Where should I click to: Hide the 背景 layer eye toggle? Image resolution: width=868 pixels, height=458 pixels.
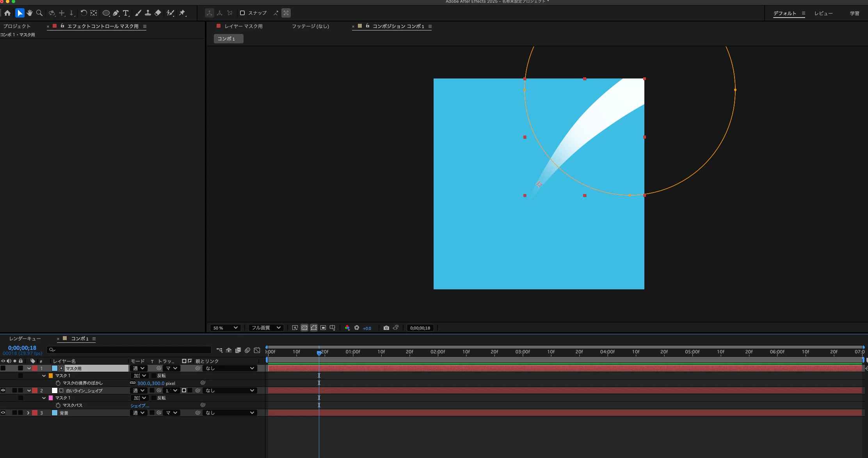click(3, 413)
